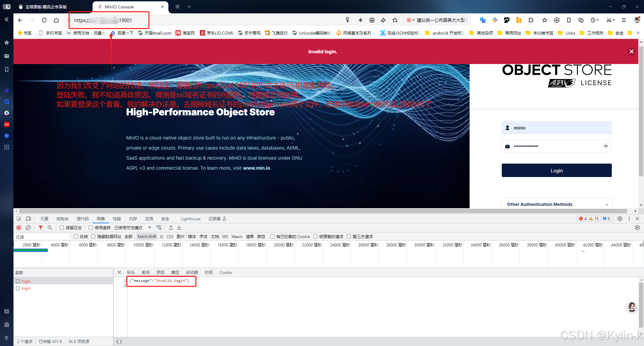Screen dimensions: 644x346
Task: Open the www.min.io link
Action: pyautogui.click(x=257, y=168)
